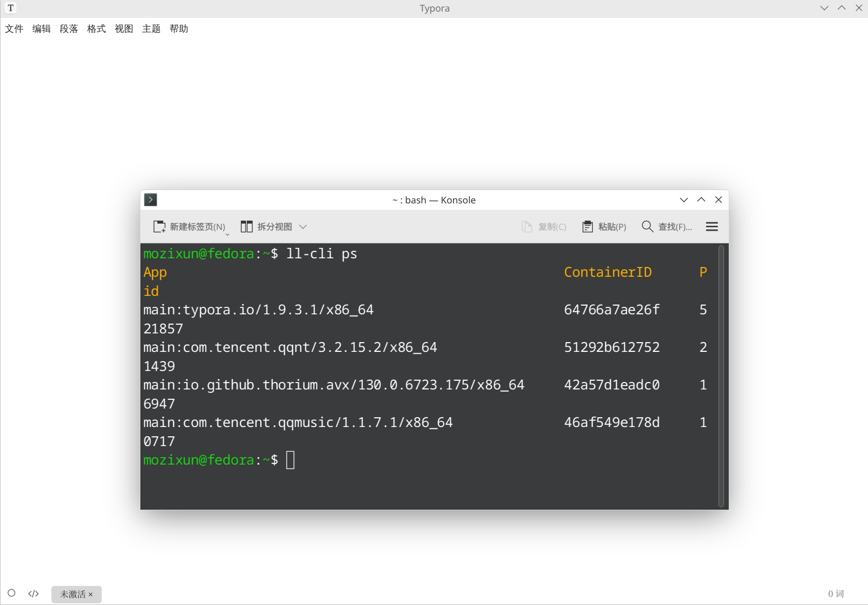Click the 查找(F)... search button in Konsole
868x605 pixels.
pyautogui.click(x=667, y=227)
